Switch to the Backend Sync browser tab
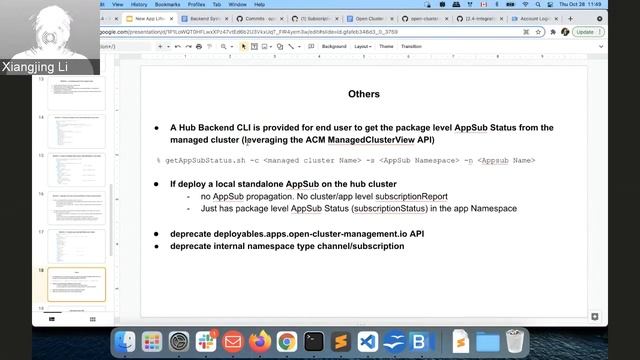The width and height of the screenshot is (640, 360). pyautogui.click(x=204, y=19)
